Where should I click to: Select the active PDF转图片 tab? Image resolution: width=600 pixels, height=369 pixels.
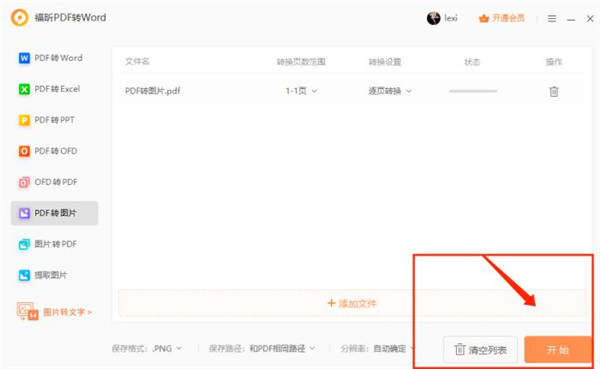[x=54, y=213]
